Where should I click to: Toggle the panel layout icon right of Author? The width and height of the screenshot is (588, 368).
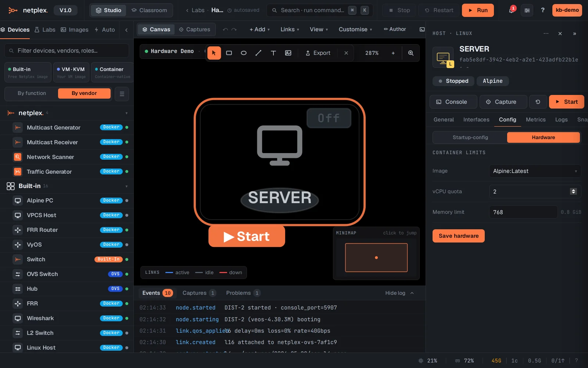(422, 29)
